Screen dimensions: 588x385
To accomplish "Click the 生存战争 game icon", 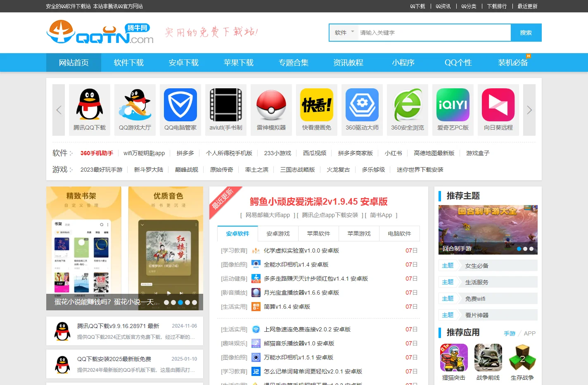I will [x=522, y=358].
